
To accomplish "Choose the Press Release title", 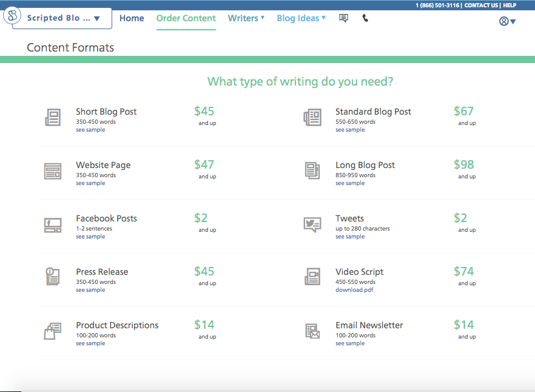I will coord(102,272).
